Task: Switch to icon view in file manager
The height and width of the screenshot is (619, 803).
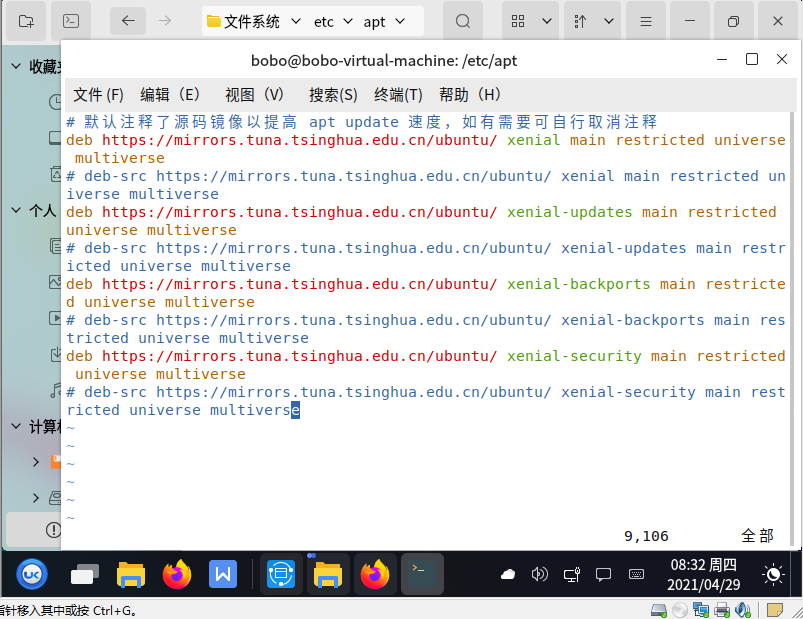Action: pos(518,21)
